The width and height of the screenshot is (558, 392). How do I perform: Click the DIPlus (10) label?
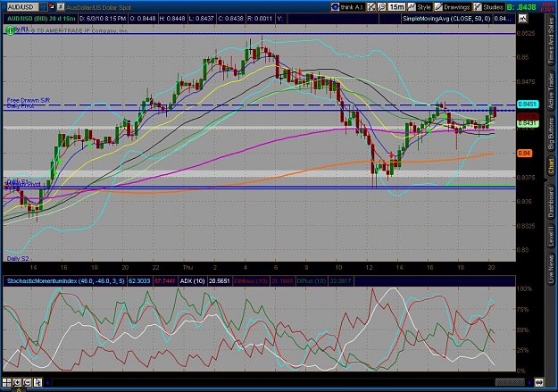click(311, 281)
